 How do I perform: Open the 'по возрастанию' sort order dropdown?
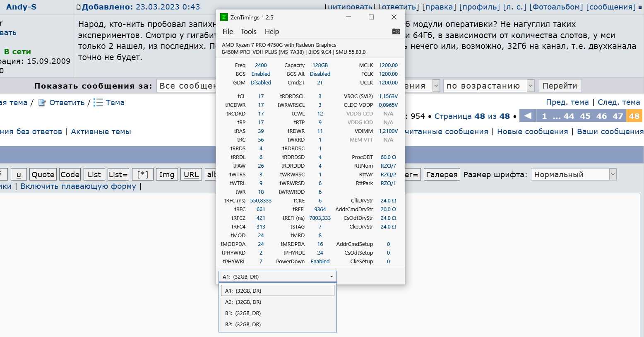pos(489,86)
